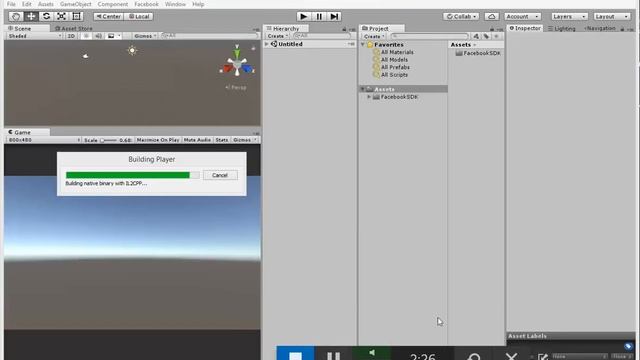This screenshot has width=640, height=360.
Task: Expand the FacebookSDK folder in tree
Action: [x=369, y=97]
